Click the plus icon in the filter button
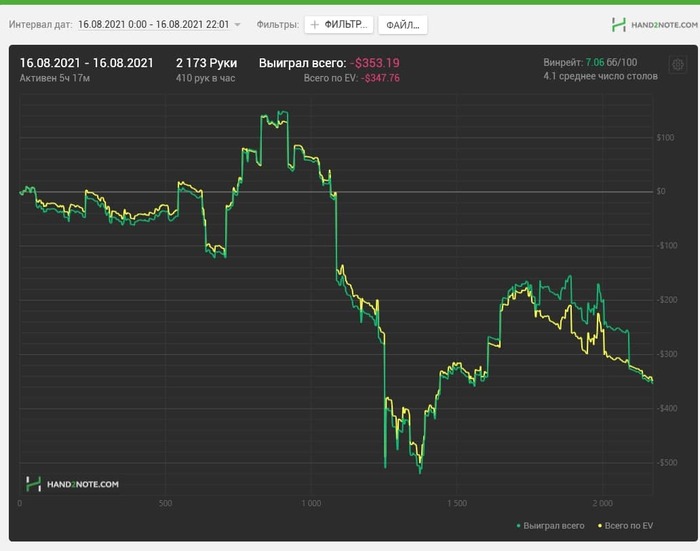 pyautogui.click(x=315, y=25)
